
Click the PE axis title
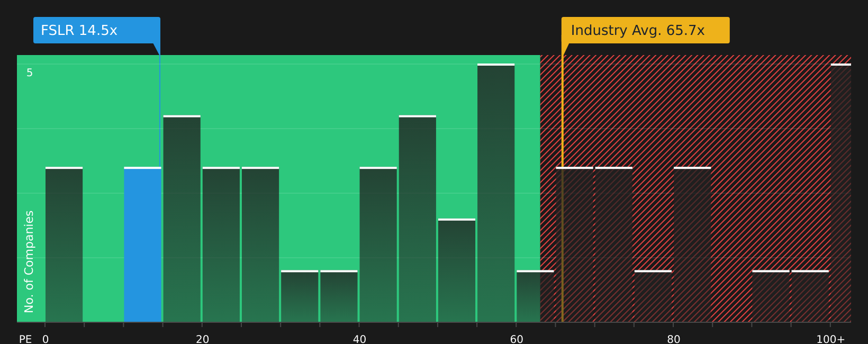[x=25, y=339]
